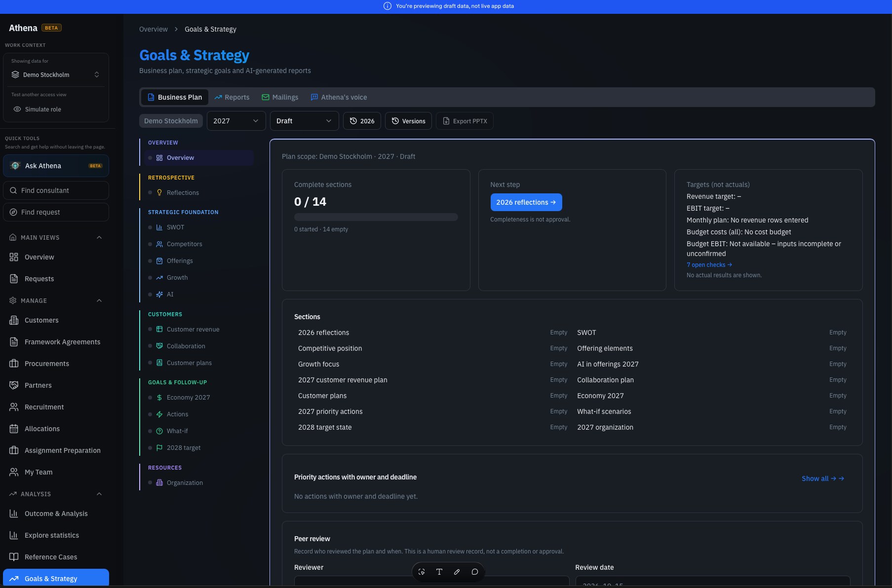Viewport: 892px width, 588px height.
Task: Click the Competitors people icon
Action: coord(159,244)
